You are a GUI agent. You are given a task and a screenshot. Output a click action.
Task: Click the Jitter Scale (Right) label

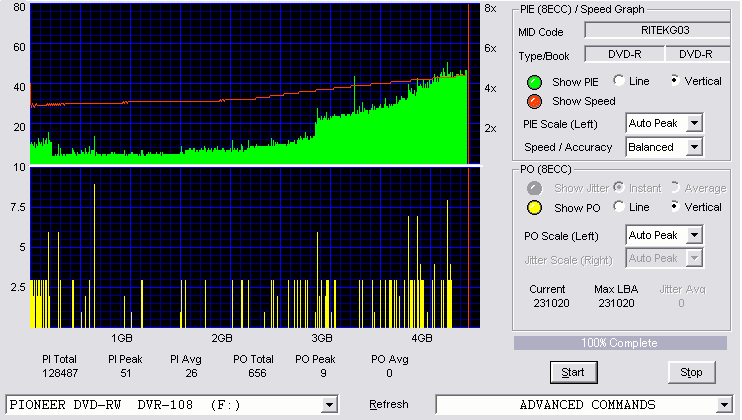568,260
